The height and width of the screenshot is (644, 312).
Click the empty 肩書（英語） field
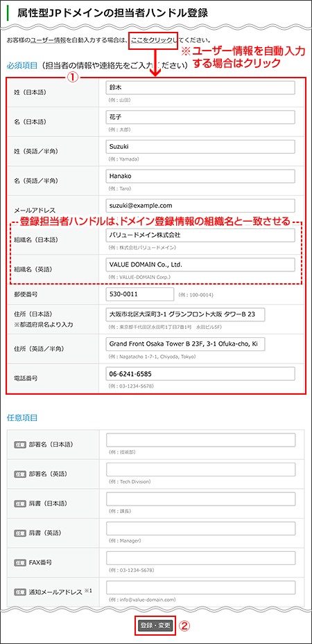pos(200,528)
